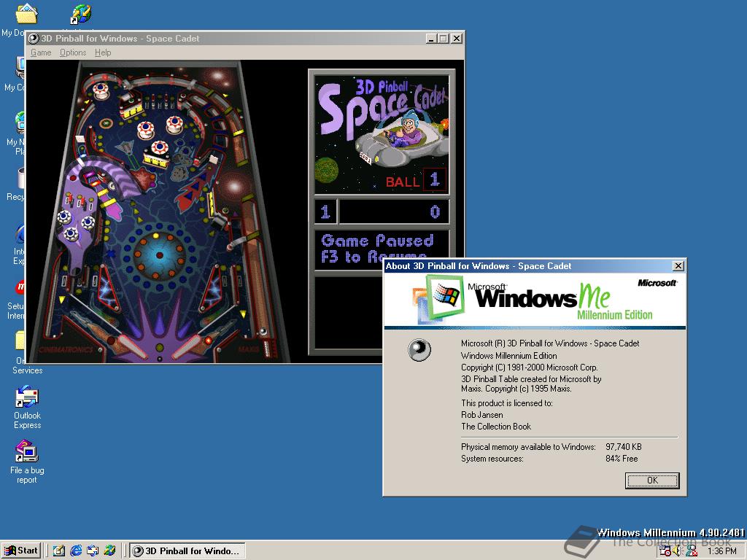The height and width of the screenshot is (560, 747).
Task: Click the Space Cadet logo artwork panel
Action: [x=382, y=133]
